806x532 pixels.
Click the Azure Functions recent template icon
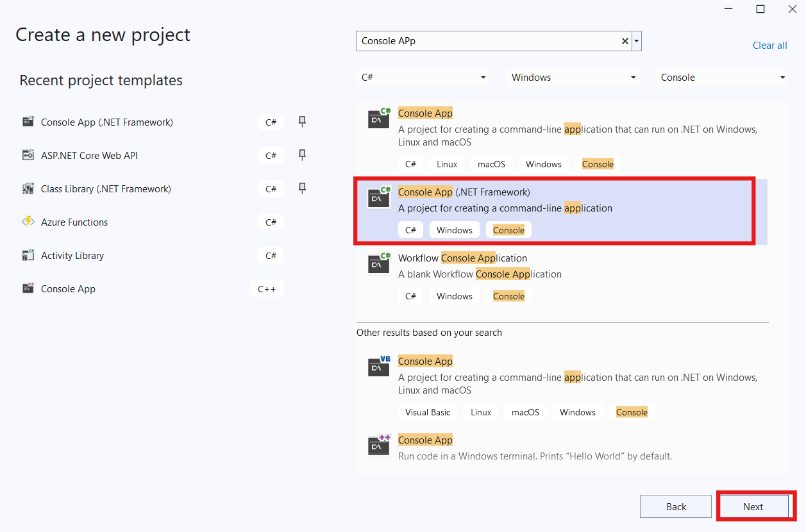(28, 222)
